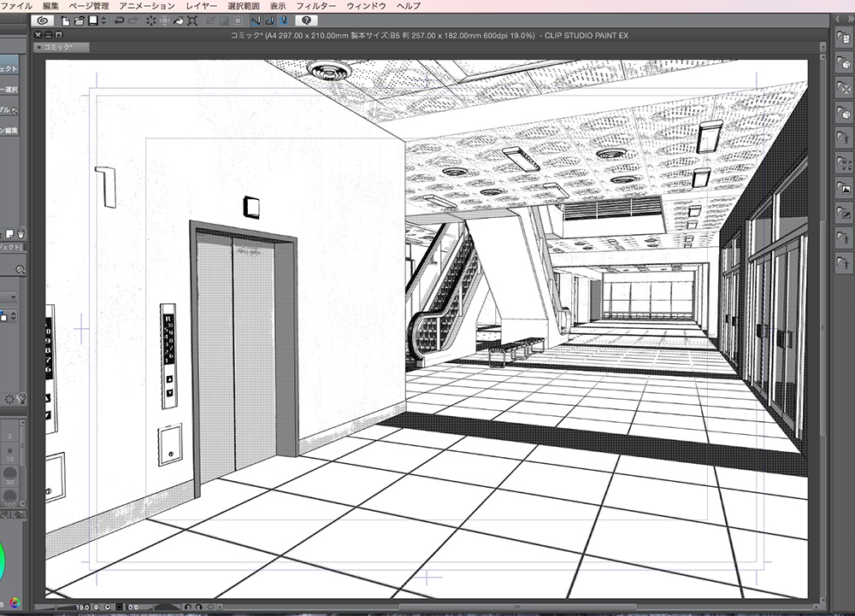Screen dimensions: 855x616
Task: Open the 編集 menu
Action: (x=50, y=6)
